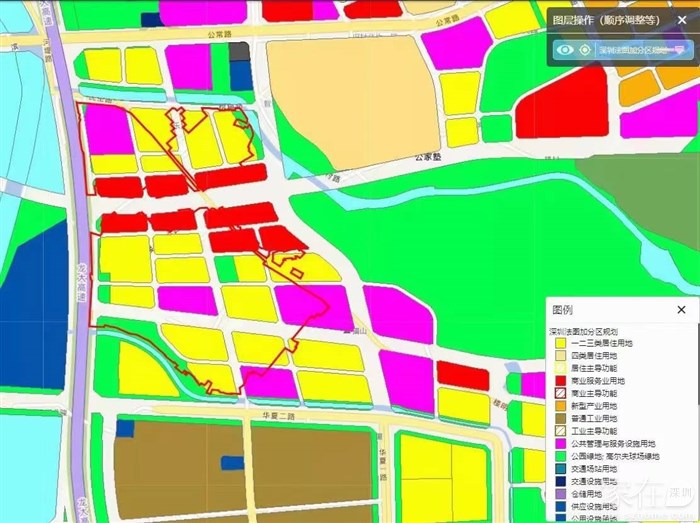
Task: Select the 深圳法图加分区规划 layer name
Action: [x=630, y=49]
